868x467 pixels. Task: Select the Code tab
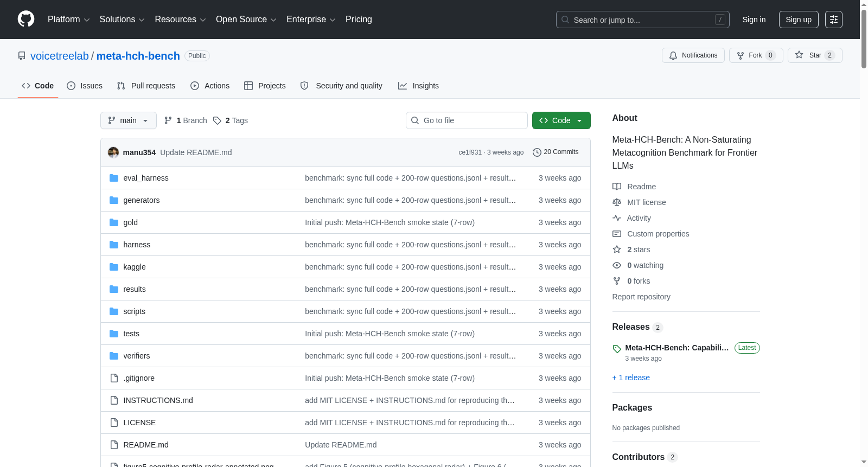[x=38, y=86]
